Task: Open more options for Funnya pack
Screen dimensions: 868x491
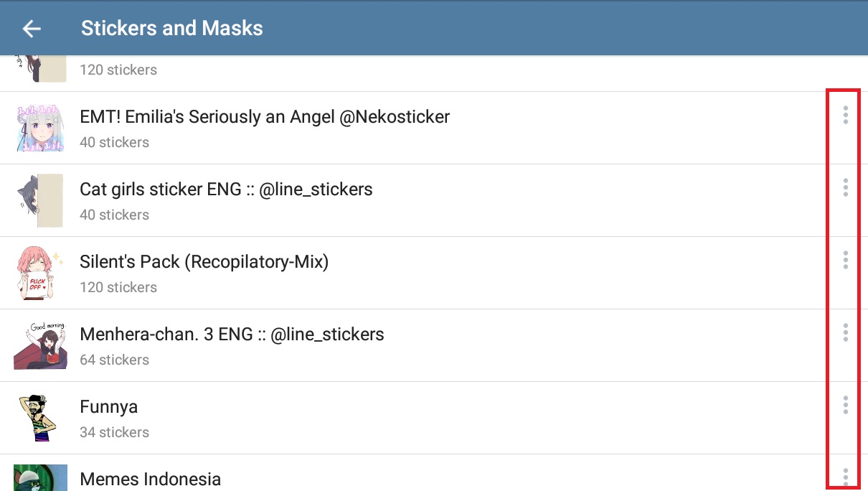Action: coord(846,405)
